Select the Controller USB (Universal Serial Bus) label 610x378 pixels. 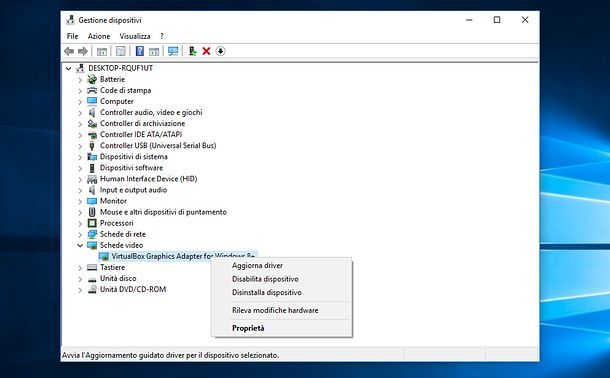click(x=158, y=145)
